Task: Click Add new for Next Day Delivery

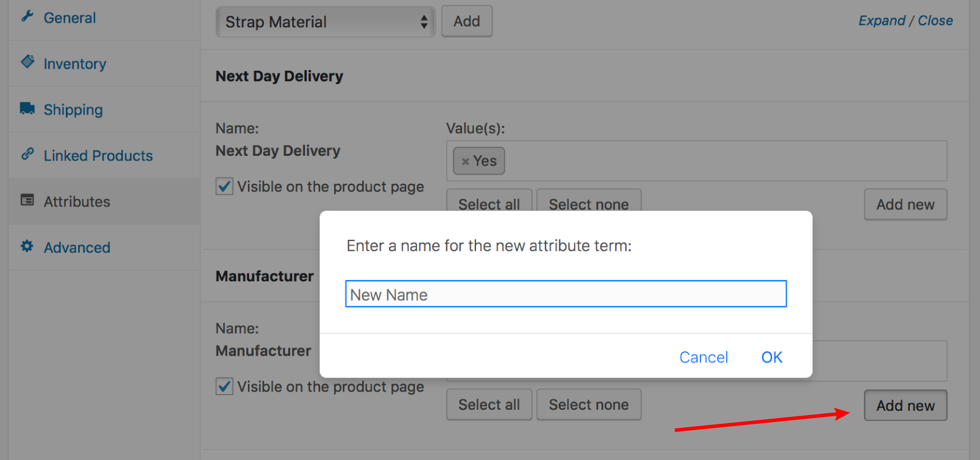Action: [905, 204]
